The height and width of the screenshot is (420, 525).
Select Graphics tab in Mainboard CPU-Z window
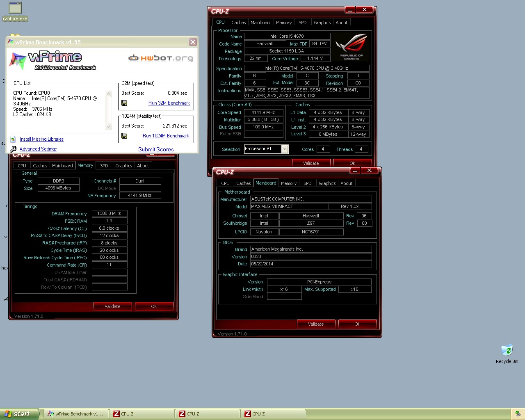tap(327, 183)
